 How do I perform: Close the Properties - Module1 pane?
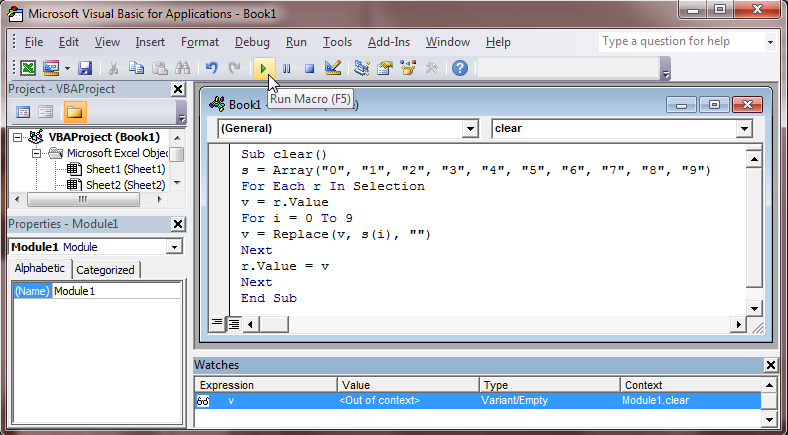pyautogui.click(x=178, y=224)
